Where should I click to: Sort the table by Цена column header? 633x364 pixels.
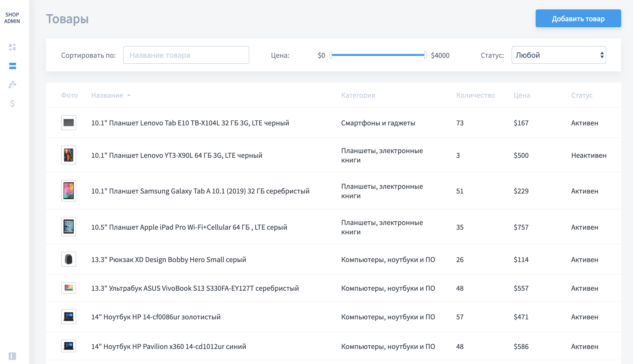coord(522,95)
